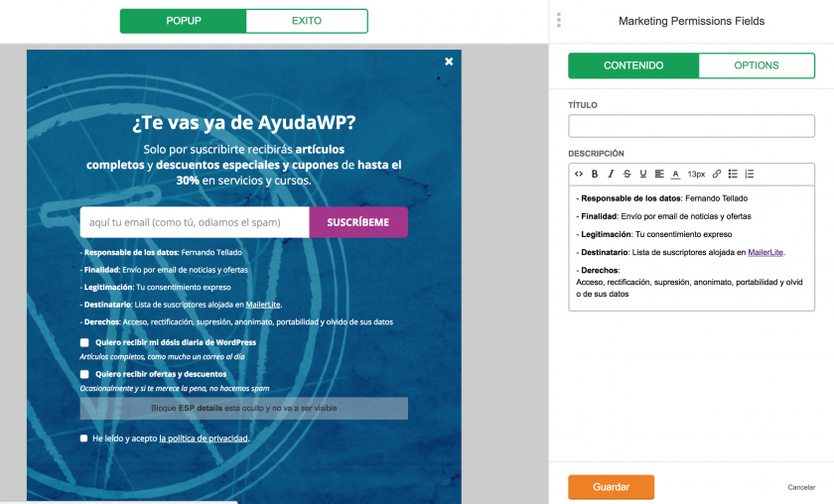Screen dimensions: 834x504
Task: Switch to the EXITO tab
Action: coord(306,21)
